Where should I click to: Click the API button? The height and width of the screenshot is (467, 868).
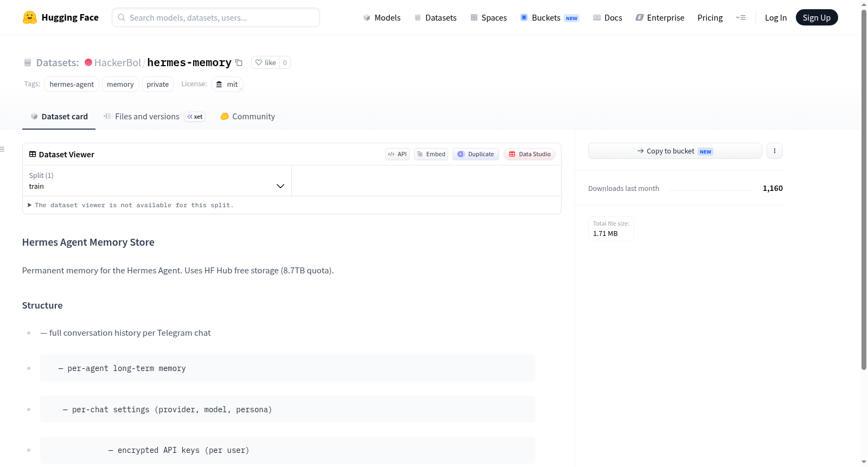397,154
